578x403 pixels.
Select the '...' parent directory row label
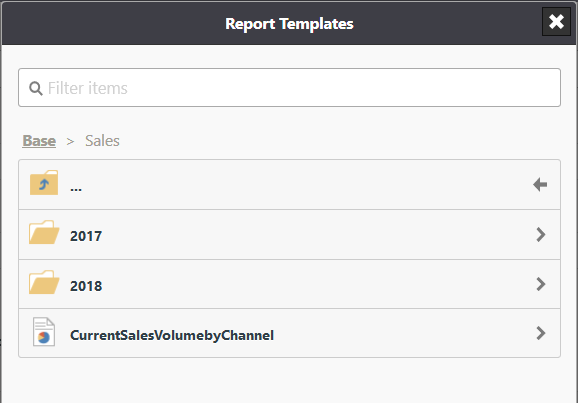pyautogui.click(x=76, y=187)
